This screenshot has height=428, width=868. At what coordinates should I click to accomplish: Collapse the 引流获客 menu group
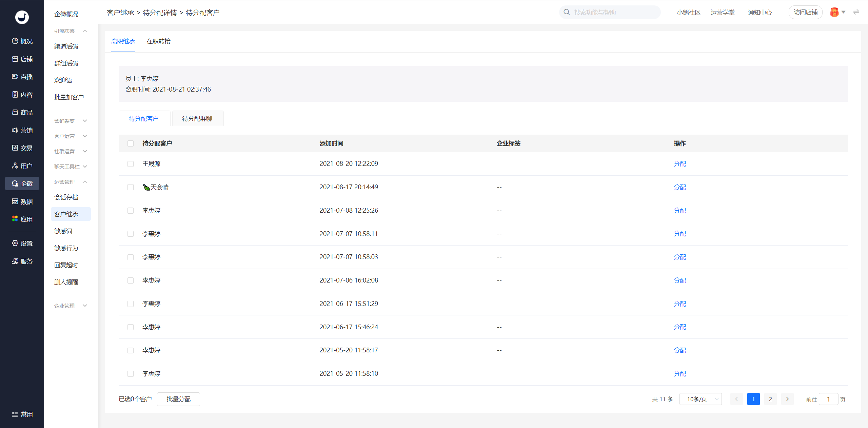(x=71, y=31)
